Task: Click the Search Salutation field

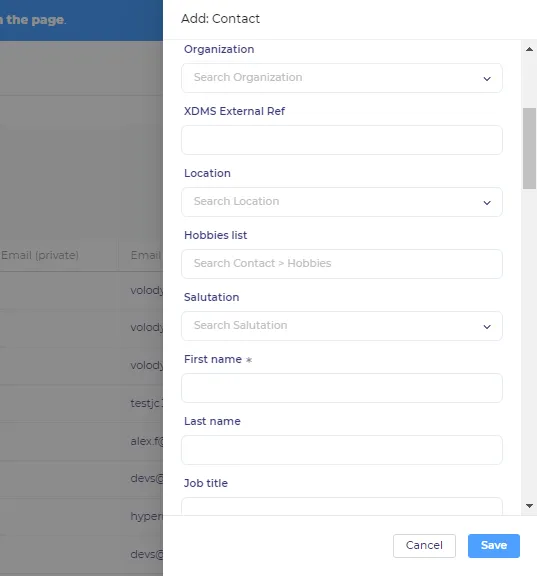Action: click(342, 326)
